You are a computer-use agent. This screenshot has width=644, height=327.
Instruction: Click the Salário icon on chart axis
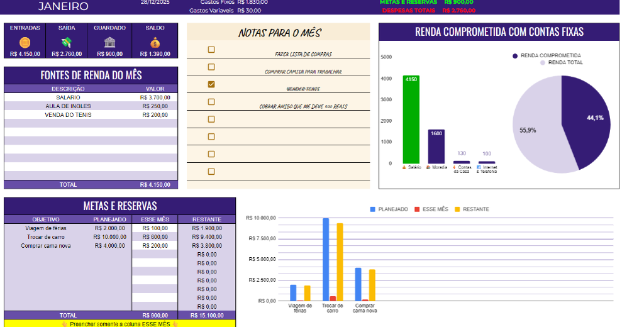tap(404, 167)
